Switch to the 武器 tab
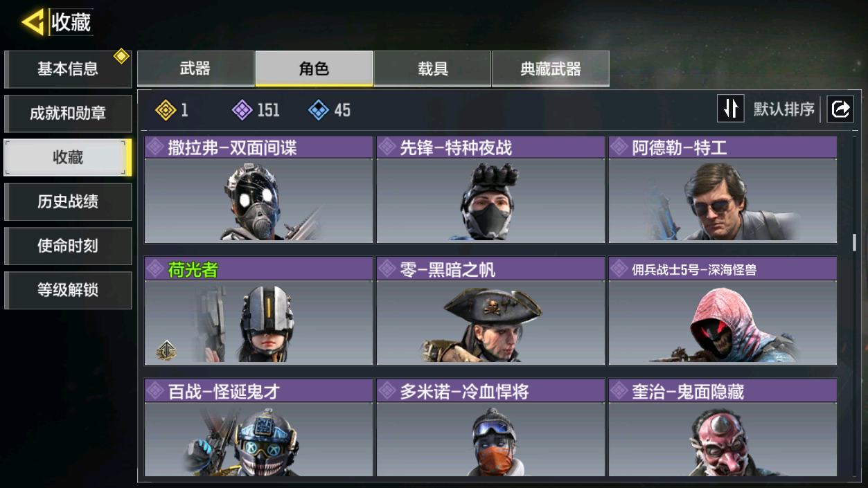The height and width of the screenshot is (488, 868). click(195, 69)
